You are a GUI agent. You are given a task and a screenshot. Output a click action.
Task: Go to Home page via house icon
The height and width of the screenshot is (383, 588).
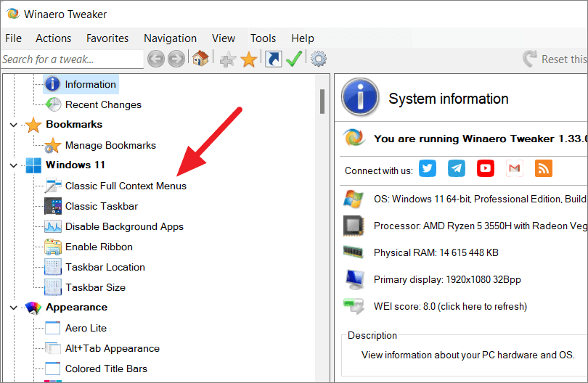click(x=200, y=59)
